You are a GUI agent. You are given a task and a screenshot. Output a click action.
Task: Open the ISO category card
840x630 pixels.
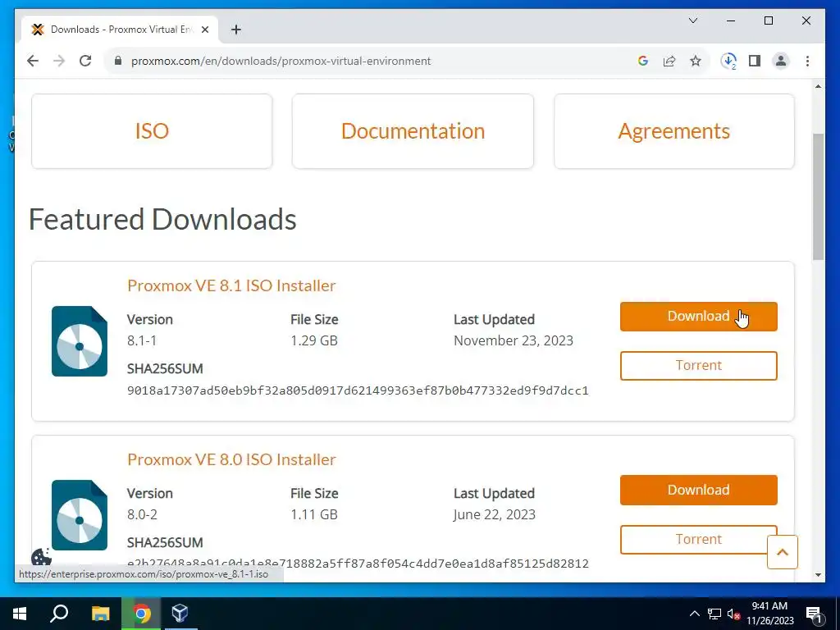coord(152,131)
